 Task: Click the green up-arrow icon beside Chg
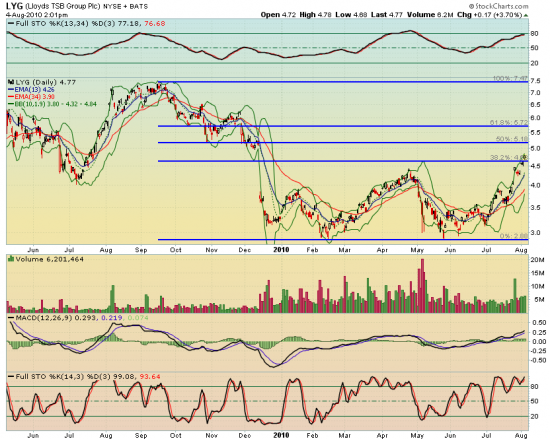(526, 15)
